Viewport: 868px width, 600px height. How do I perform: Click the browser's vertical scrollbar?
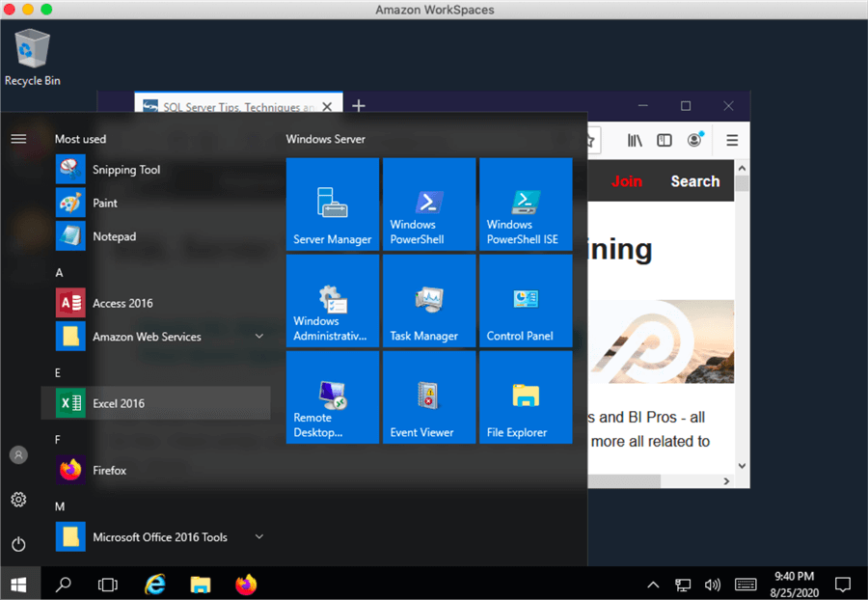click(742, 318)
